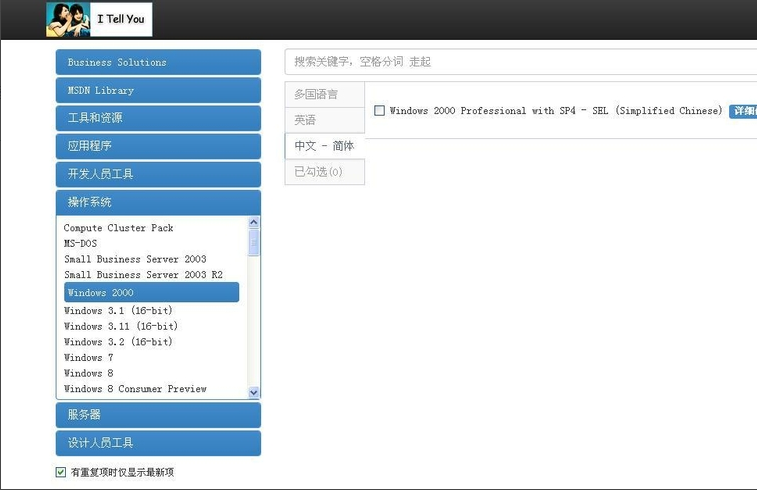Expand the 服务器 section

point(158,415)
